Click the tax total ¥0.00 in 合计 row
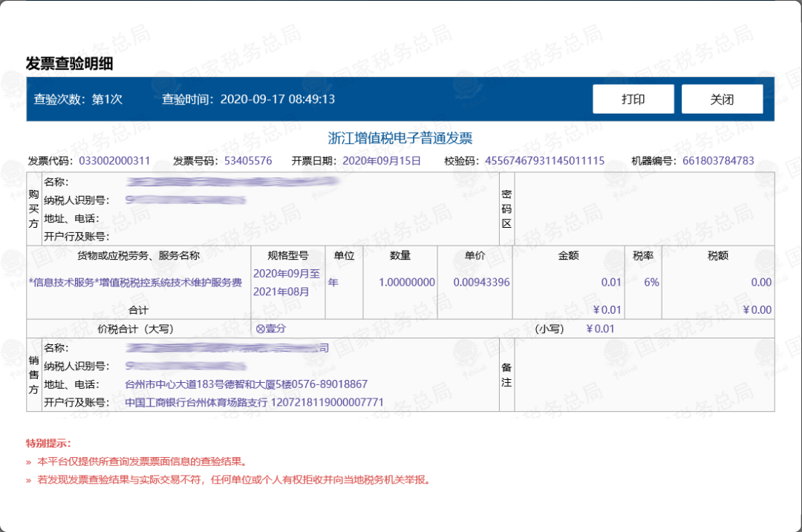 [757, 310]
